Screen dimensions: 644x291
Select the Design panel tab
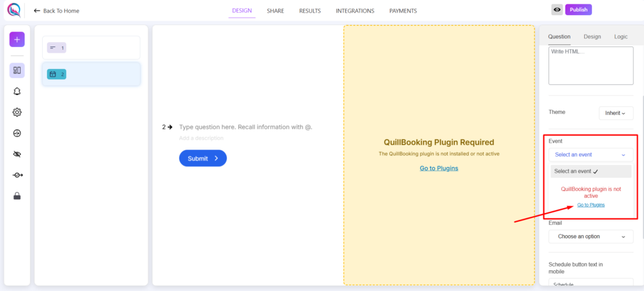[x=592, y=36]
